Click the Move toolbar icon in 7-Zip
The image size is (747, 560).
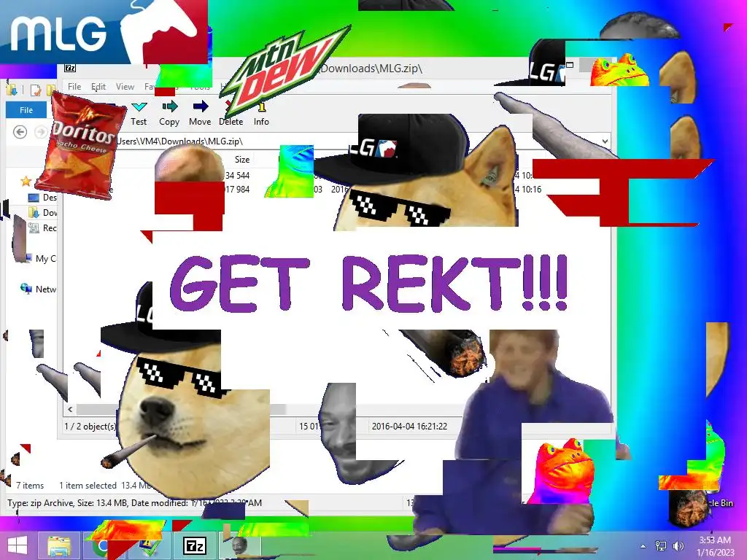pyautogui.click(x=200, y=106)
